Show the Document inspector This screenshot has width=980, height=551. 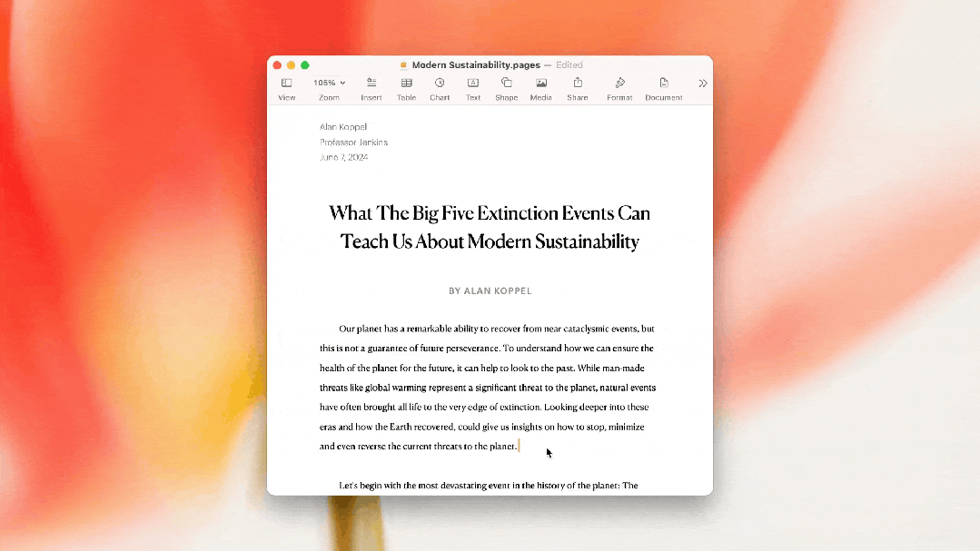point(663,84)
